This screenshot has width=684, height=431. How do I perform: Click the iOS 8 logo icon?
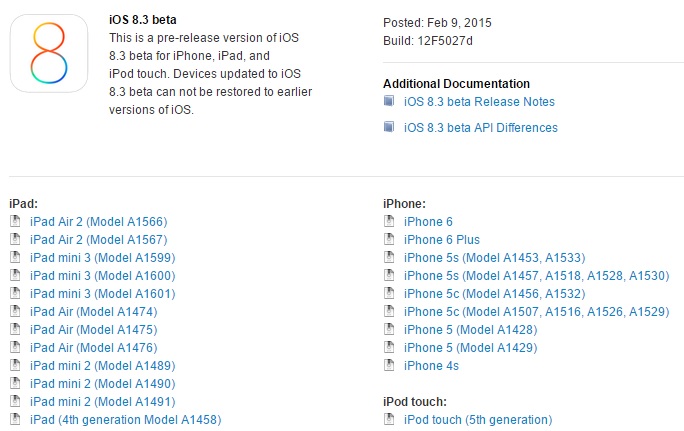49,53
